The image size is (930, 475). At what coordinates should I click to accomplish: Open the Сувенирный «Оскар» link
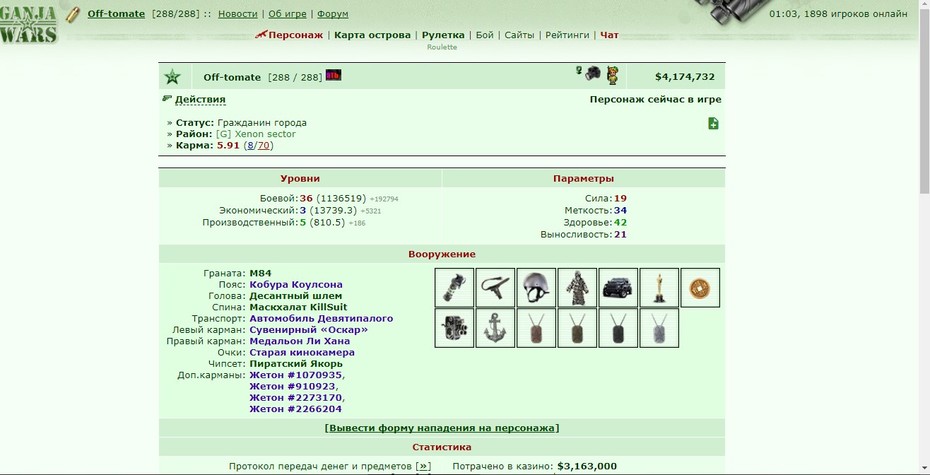coord(308,330)
